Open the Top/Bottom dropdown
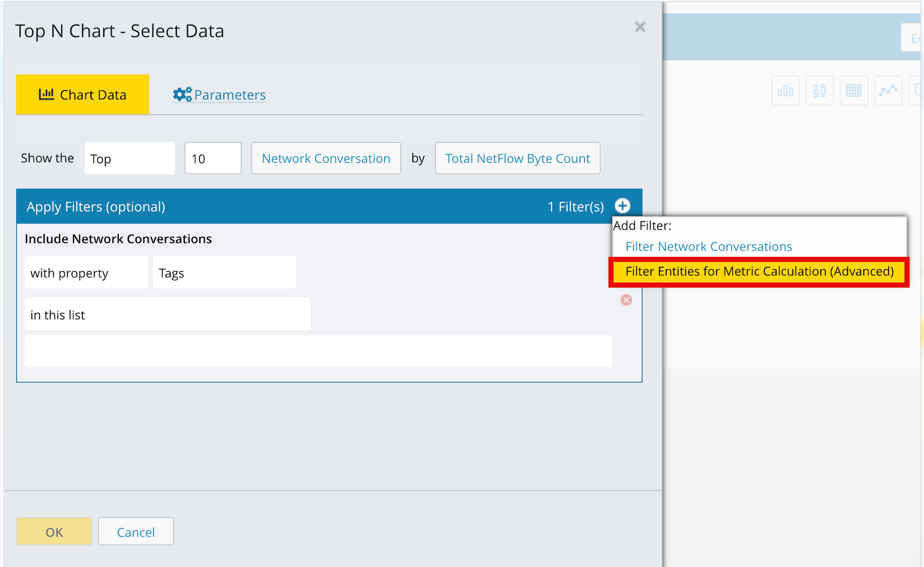Viewport: 924px width, 567px height. (x=130, y=159)
